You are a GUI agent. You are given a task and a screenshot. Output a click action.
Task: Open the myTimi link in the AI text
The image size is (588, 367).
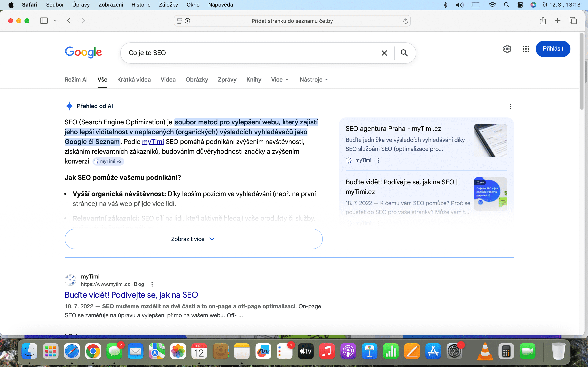(x=153, y=142)
